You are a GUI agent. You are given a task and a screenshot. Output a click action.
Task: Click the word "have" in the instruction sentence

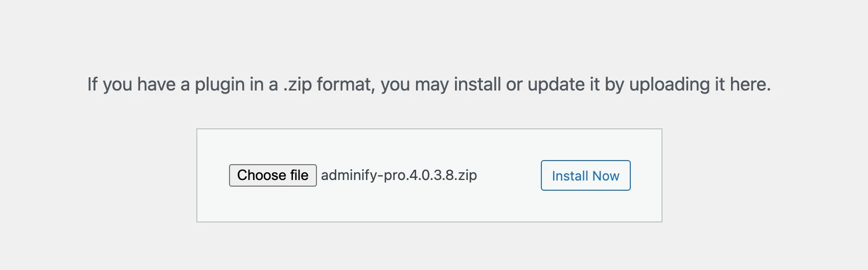[156, 84]
